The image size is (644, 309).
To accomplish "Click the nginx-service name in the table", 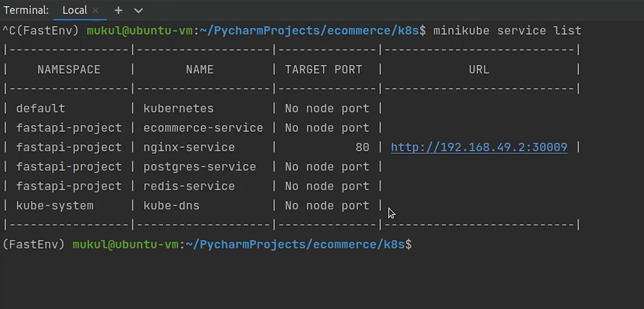I will (x=189, y=147).
